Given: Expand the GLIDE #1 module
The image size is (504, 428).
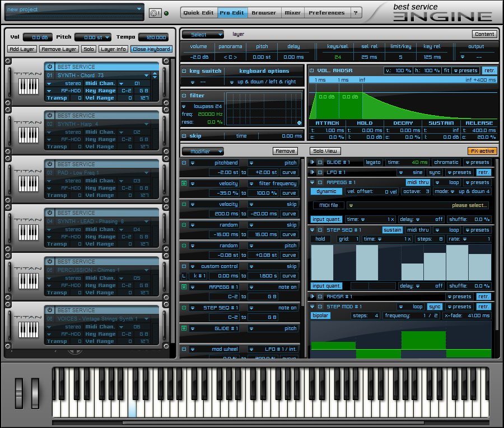Looking at the screenshot, I should [312, 162].
